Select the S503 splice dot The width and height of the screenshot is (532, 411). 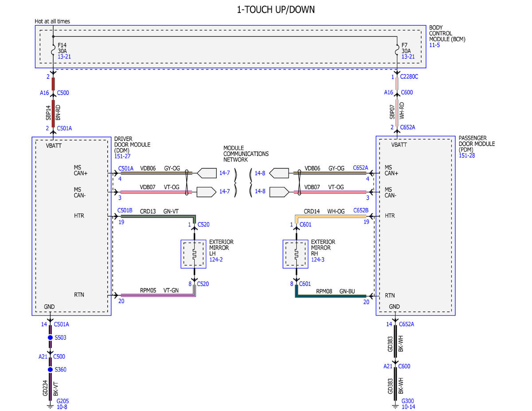point(51,337)
